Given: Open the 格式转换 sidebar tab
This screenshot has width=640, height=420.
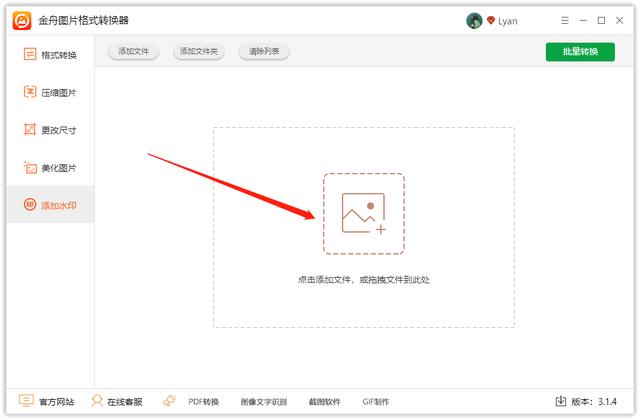Looking at the screenshot, I should coord(50,55).
